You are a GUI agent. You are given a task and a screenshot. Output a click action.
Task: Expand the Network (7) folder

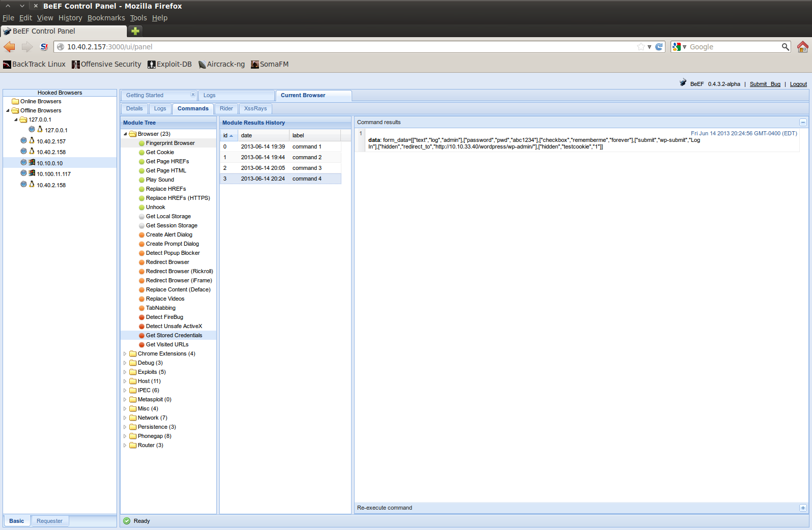125,418
